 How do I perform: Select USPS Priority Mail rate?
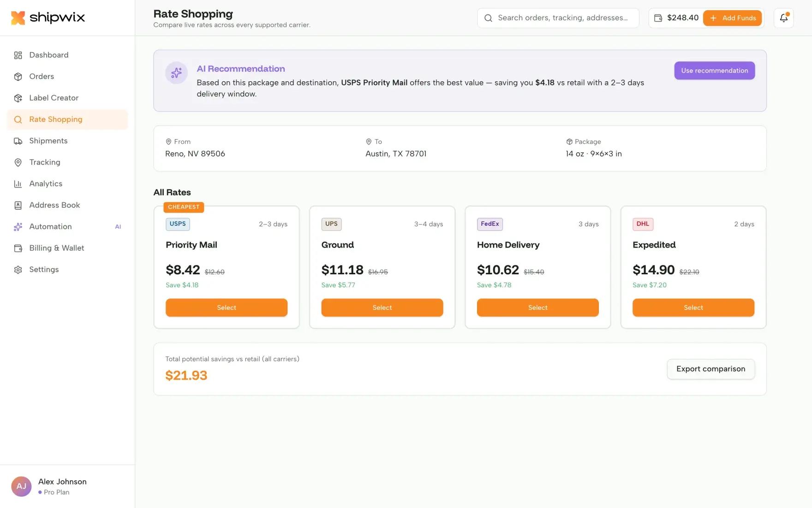click(x=227, y=308)
